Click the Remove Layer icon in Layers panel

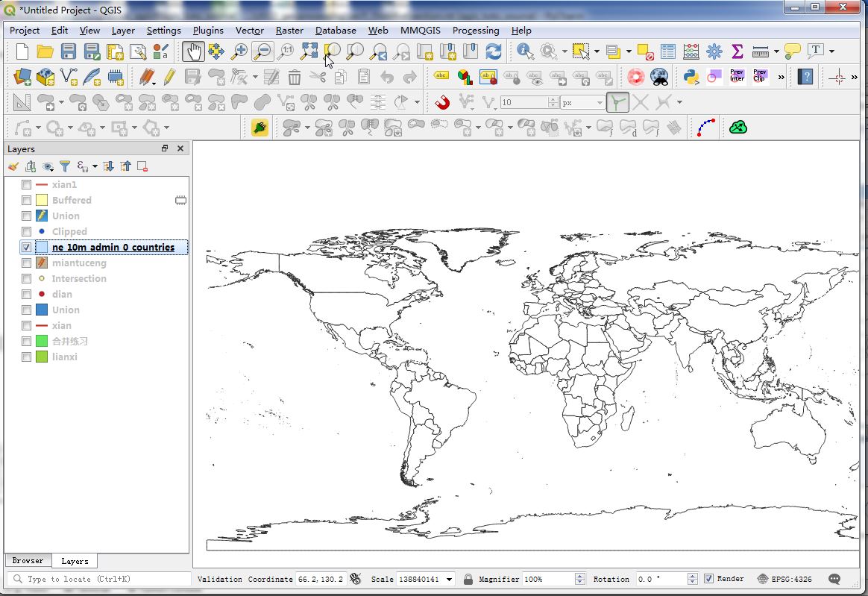(142, 166)
